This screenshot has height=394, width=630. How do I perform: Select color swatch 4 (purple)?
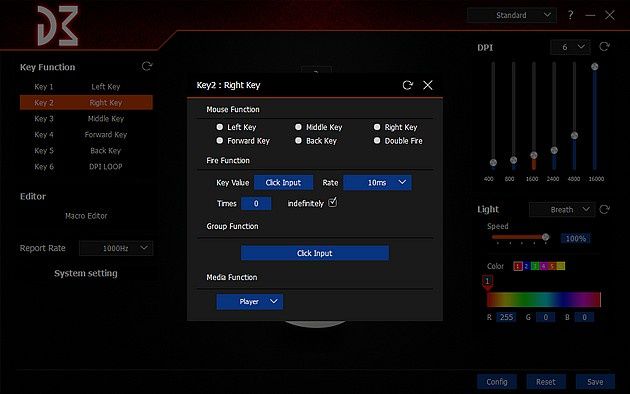(544, 266)
